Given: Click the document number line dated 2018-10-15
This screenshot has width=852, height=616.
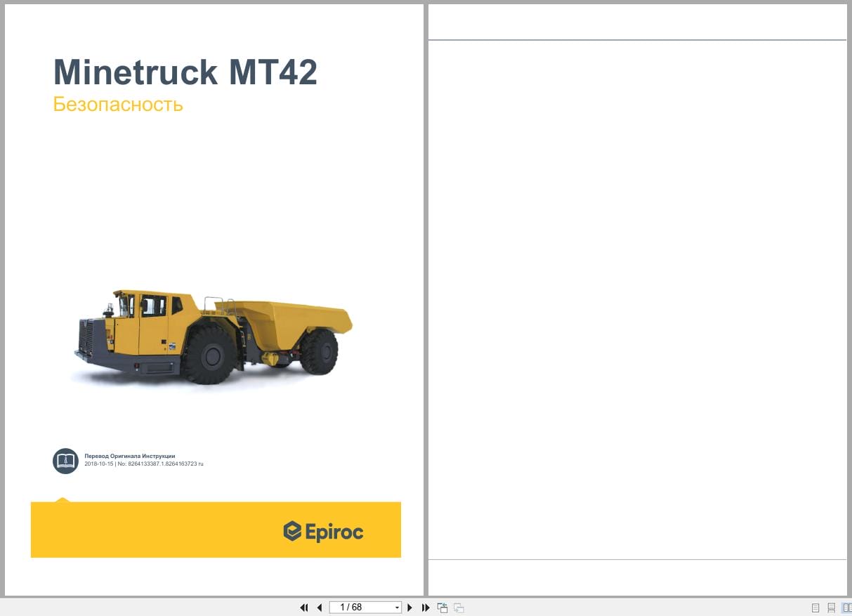Looking at the screenshot, I should pyautogui.click(x=144, y=464).
